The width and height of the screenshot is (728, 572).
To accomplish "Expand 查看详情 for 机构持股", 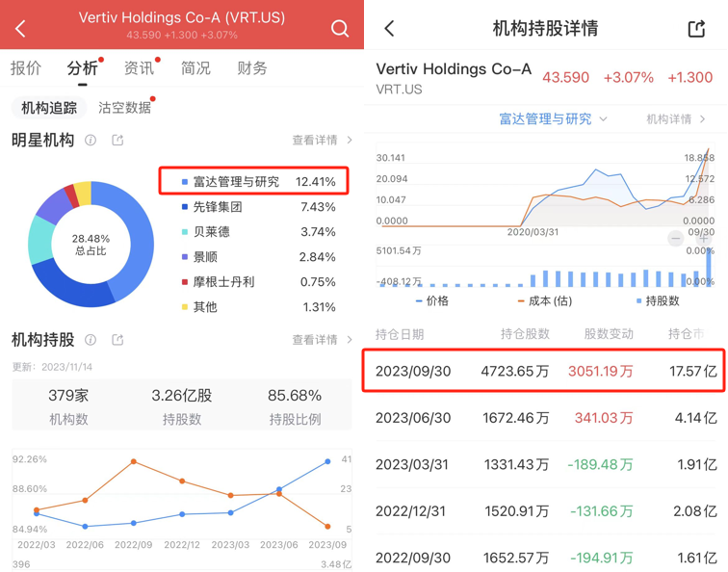I will click(322, 340).
